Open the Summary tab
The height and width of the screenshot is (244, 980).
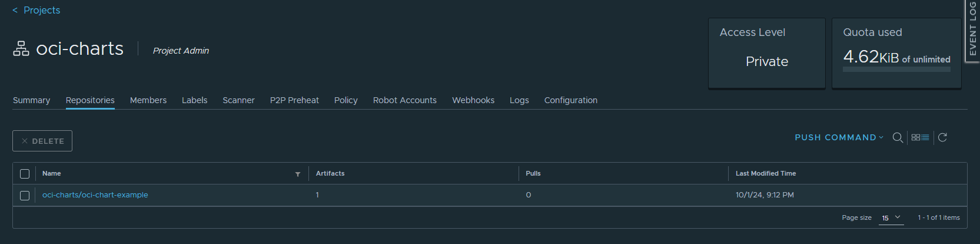(x=31, y=100)
